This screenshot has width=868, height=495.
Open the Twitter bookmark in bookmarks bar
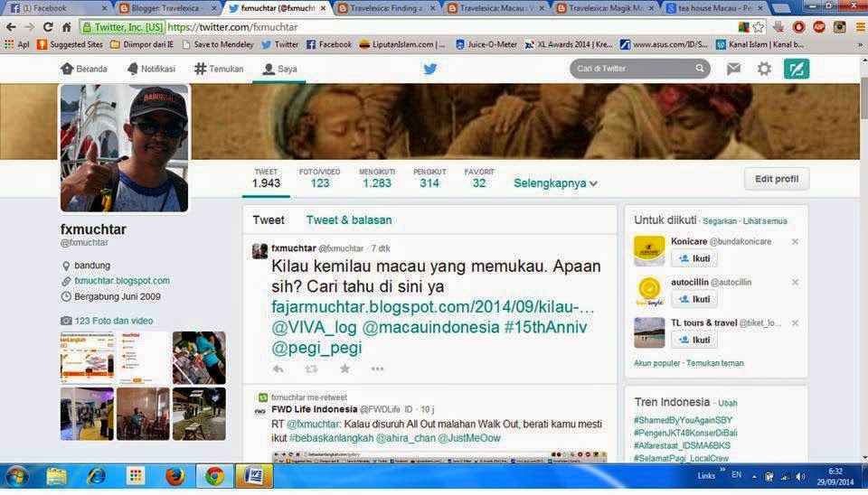click(280, 44)
